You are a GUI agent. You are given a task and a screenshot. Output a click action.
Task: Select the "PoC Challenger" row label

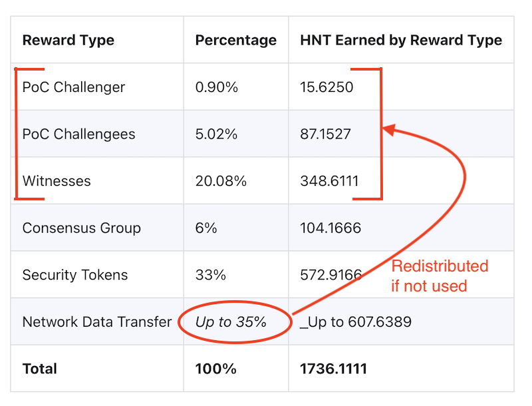pos(74,87)
